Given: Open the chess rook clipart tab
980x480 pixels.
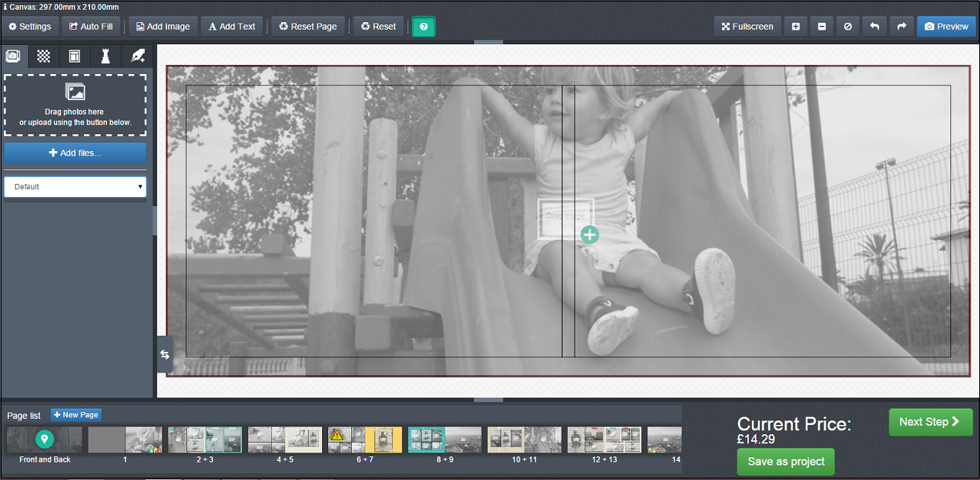Looking at the screenshot, I should (105, 56).
